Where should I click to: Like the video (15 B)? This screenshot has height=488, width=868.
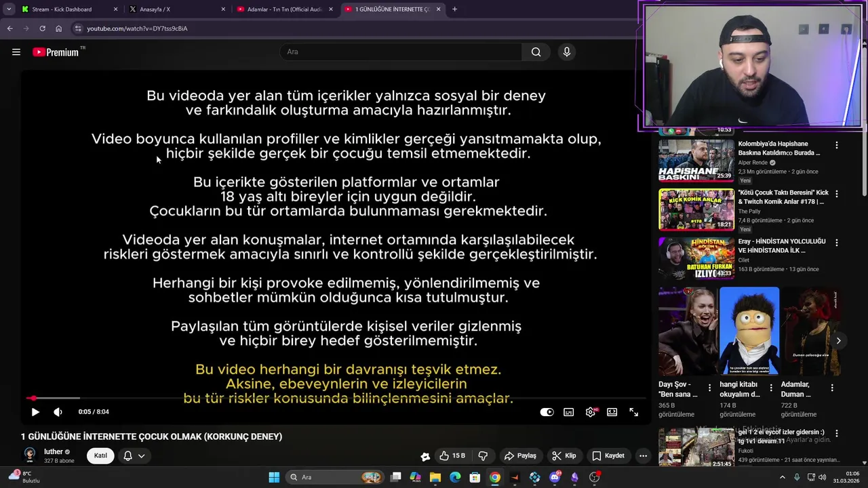452,455
